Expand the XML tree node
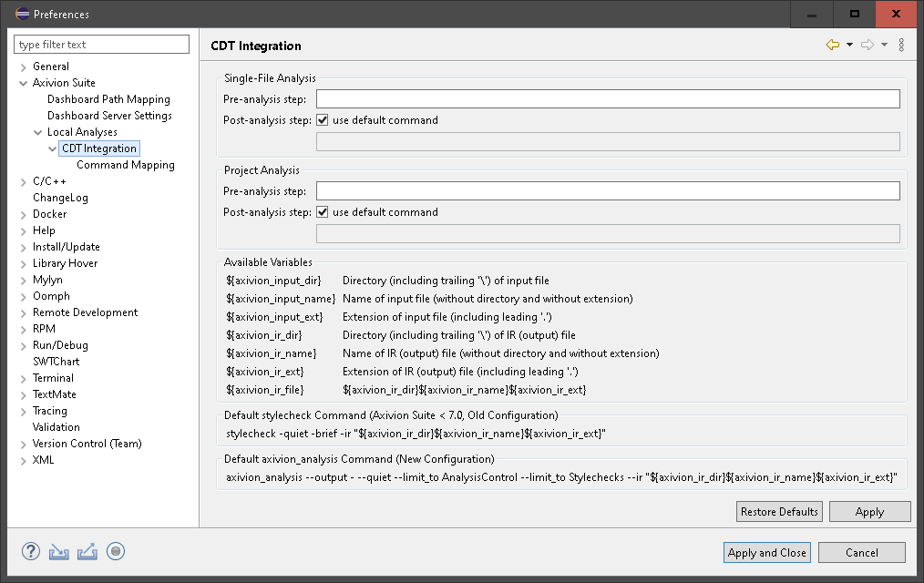This screenshot has height=583, width=924. (x=24, y=461)
